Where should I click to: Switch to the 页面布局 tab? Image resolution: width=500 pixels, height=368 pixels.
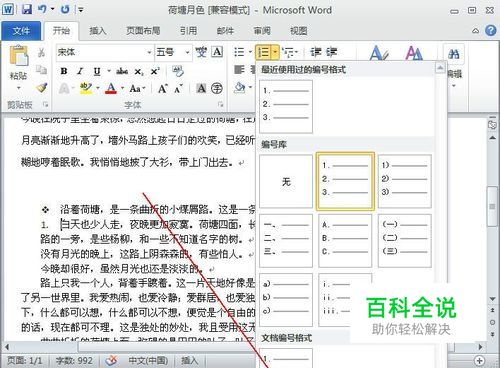click(x=143, y=31)
